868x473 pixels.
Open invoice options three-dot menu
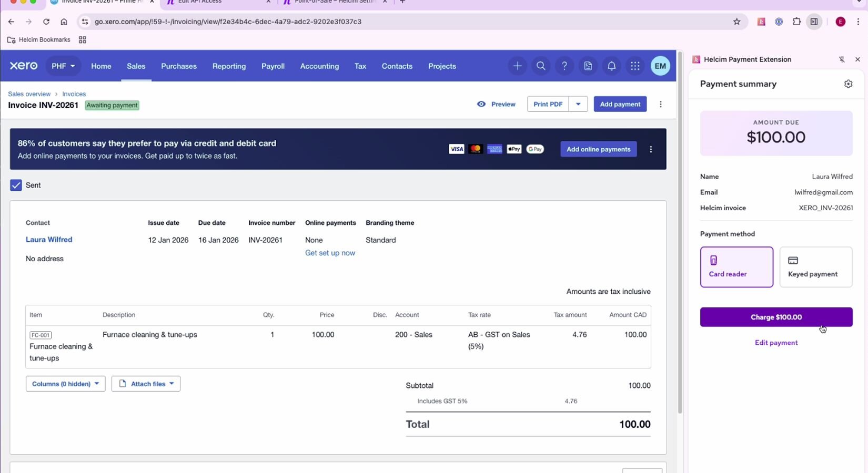[661, 104]
